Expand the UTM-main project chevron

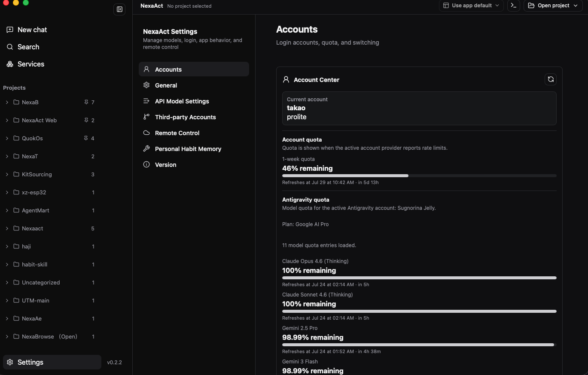7,300
